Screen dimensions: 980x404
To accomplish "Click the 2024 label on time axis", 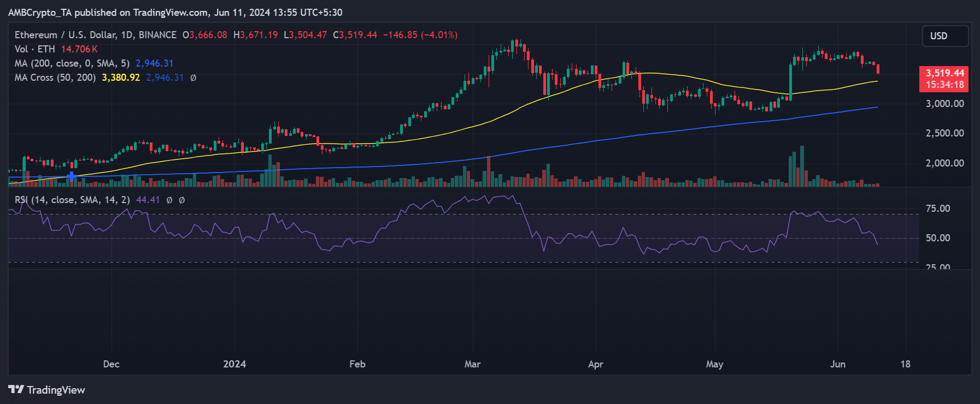I will 234,364.
